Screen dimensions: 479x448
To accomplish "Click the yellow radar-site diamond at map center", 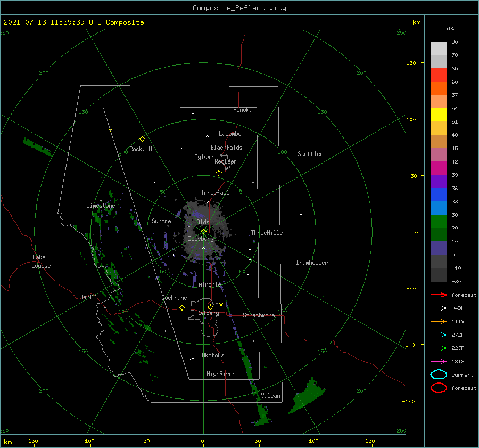I will click(x=203, y=232).
